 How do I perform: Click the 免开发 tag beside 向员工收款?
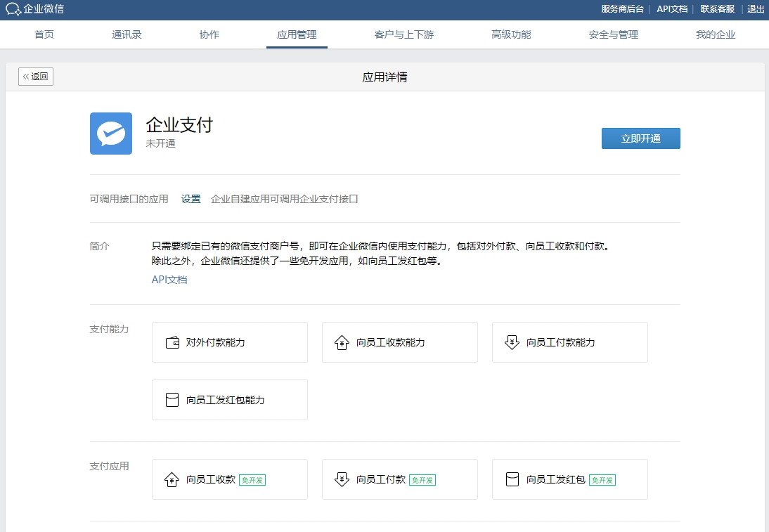click(x=252, y=480)
